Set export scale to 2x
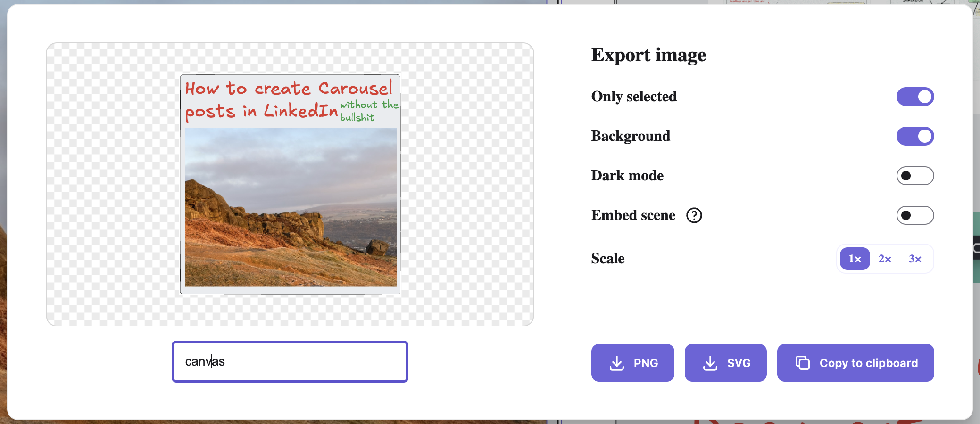Viewport: 980px width, 424px height. tap(885, 259)
